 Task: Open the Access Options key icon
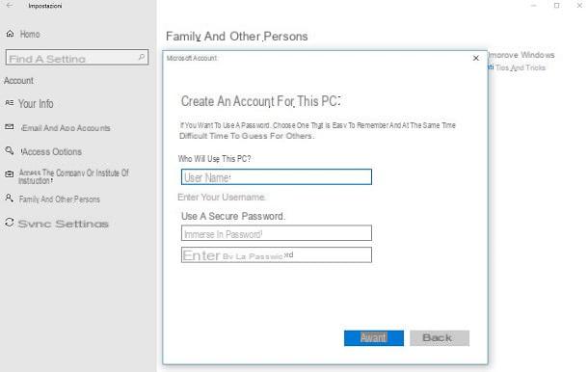[10, 150]
